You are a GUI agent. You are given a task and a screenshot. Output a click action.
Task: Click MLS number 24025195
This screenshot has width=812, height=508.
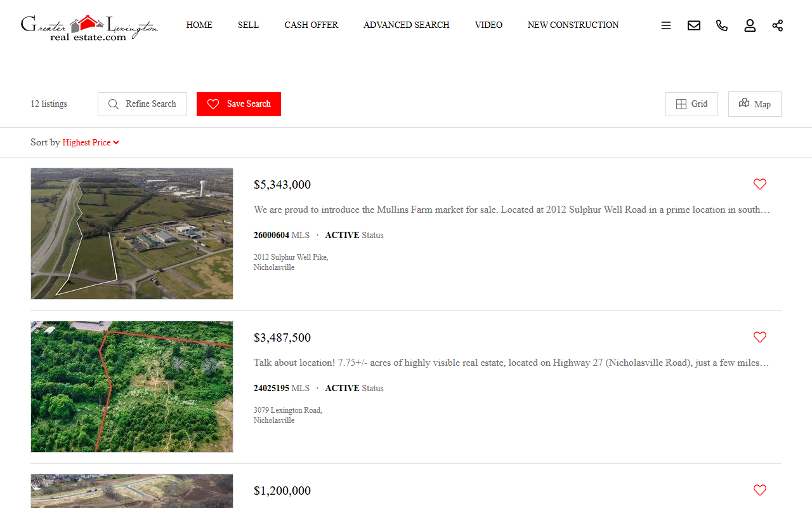[x=272, y=388]
